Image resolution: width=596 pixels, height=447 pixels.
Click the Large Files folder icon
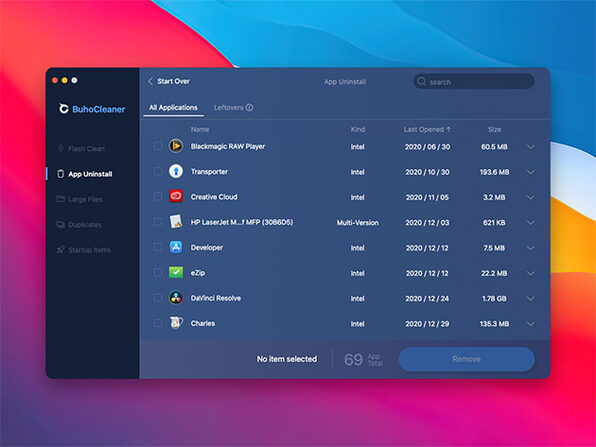(60, 199)
